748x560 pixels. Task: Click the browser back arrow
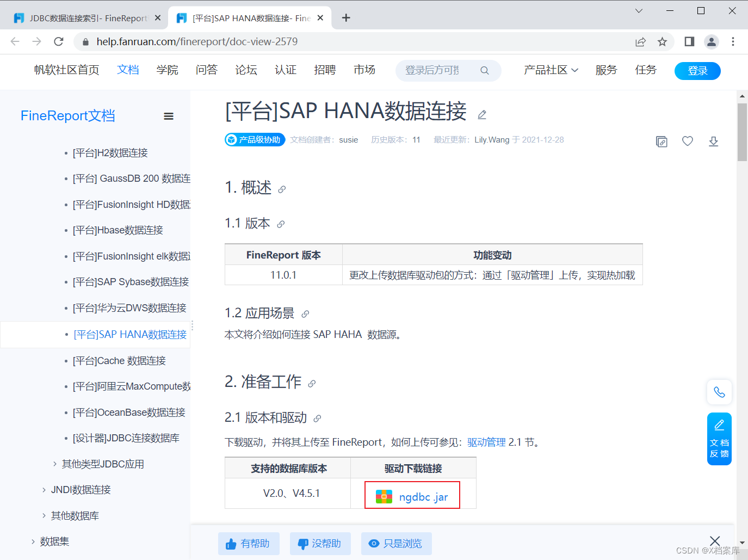[15, 41]
